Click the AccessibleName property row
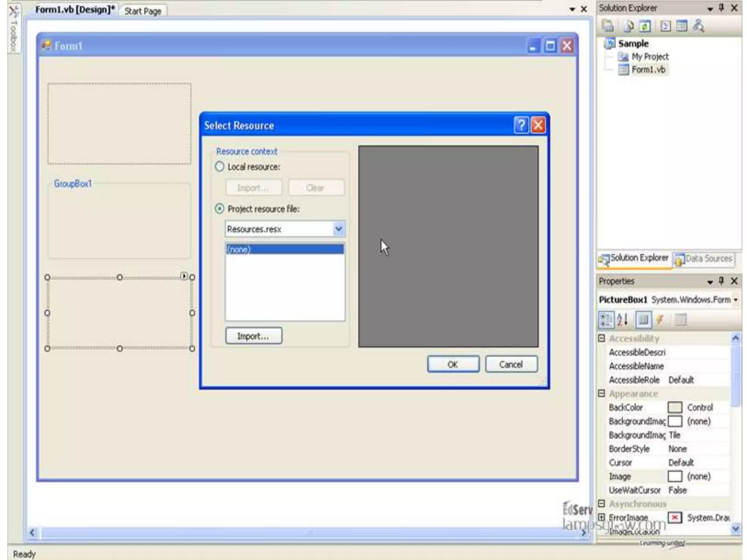 click(668, 366)
